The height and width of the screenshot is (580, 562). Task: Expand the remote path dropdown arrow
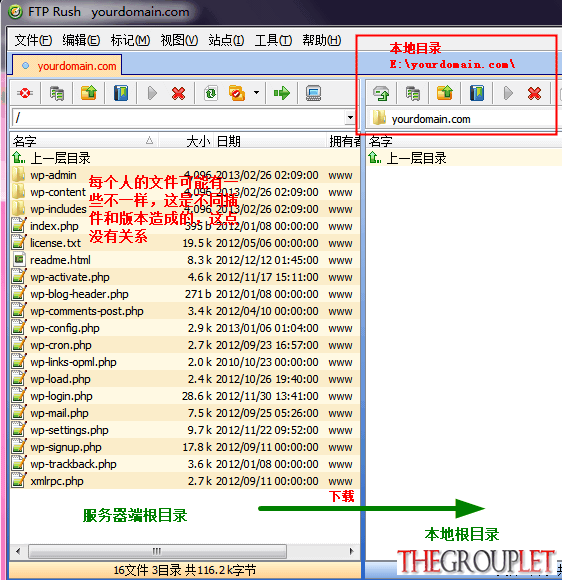350,118
